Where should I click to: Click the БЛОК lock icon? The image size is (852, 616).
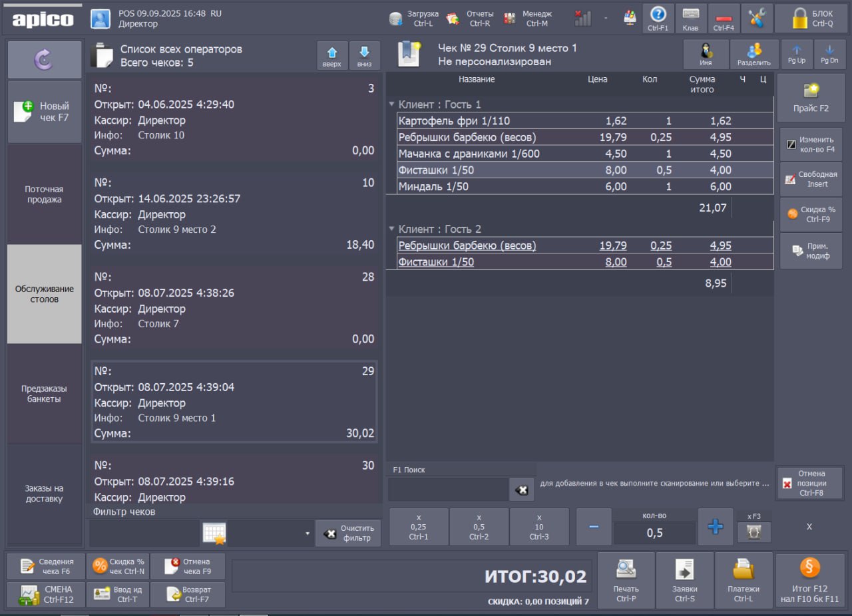pyautogui.click(x=799, y=19)
